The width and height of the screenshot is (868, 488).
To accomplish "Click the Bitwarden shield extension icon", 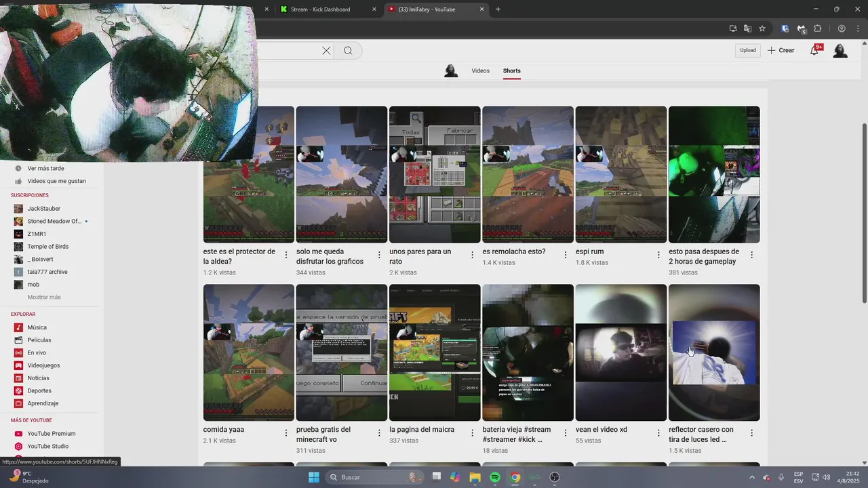I will (x=785, y=28).
